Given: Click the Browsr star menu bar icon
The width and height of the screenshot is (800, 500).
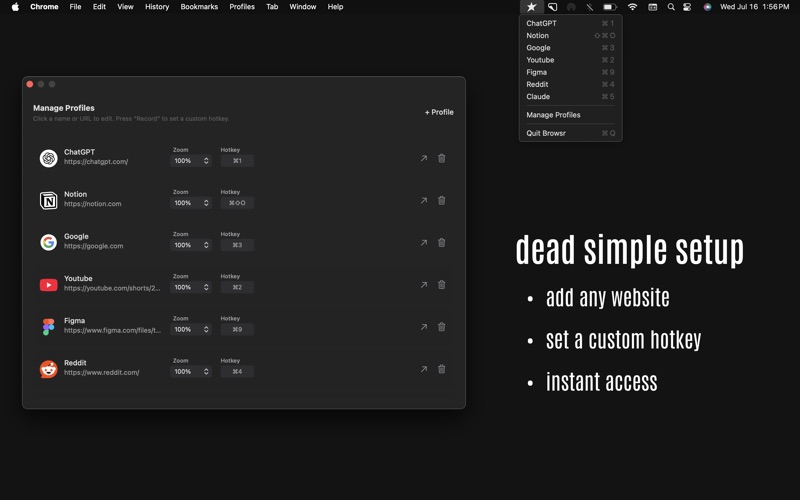Looking at the screenshot, I should tap(531, 7).
